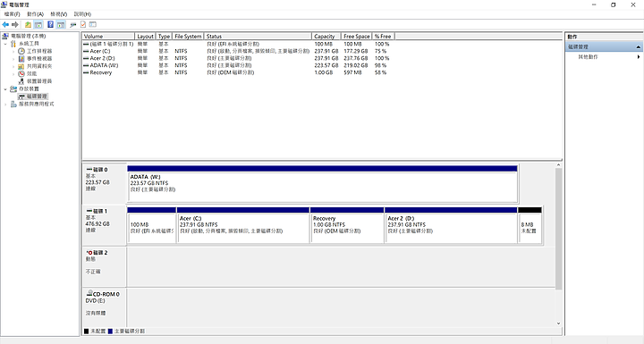Click the blue Help question-mark toolbar icon
644x344 pixels.
pos(50,25)
